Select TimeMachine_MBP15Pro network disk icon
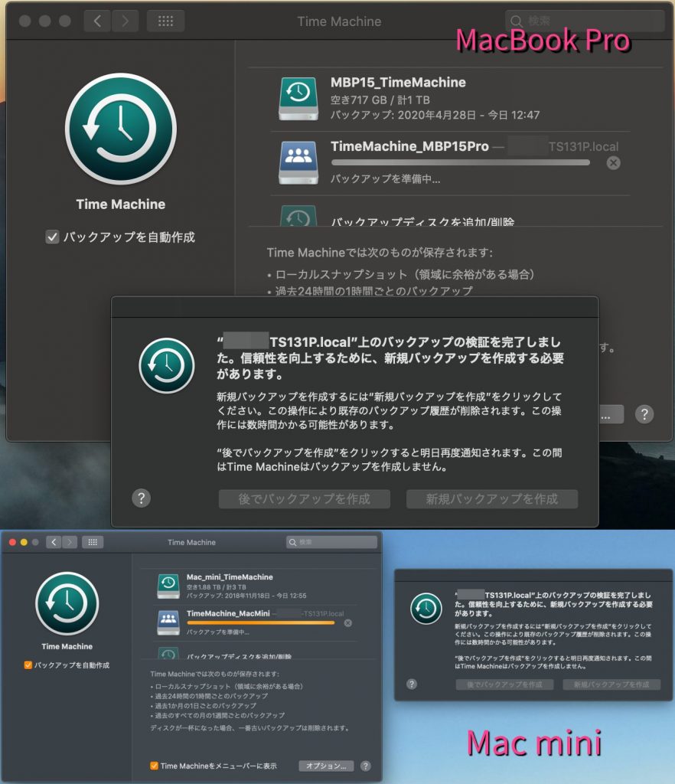Screen dimensions: 675x784 [x=298, y=163]
